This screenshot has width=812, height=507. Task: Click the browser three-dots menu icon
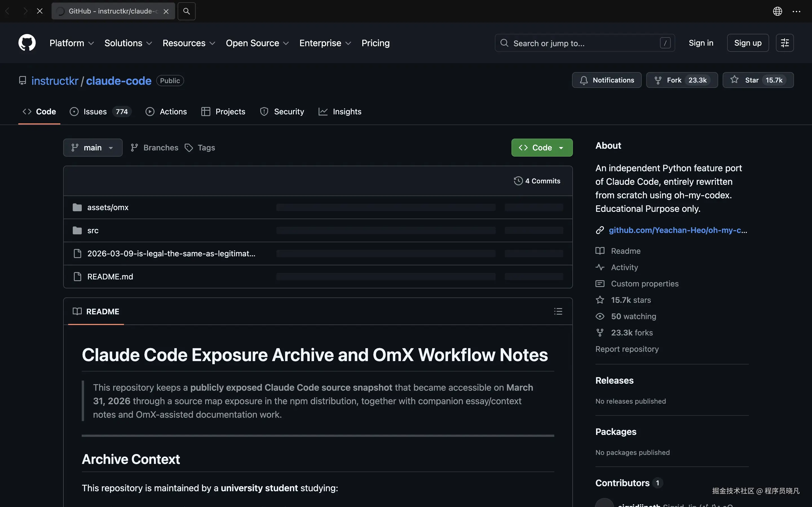click(x=796, y=11)
